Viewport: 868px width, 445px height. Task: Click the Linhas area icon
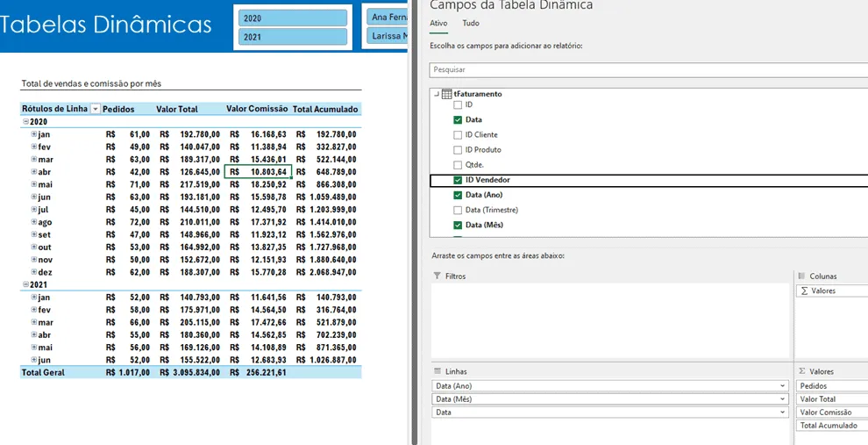coord(438,371)
